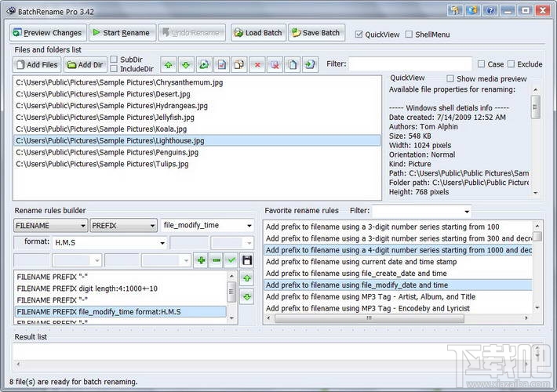
Task: Toggle the QuickView checkbox
Action: click(359, 34)
